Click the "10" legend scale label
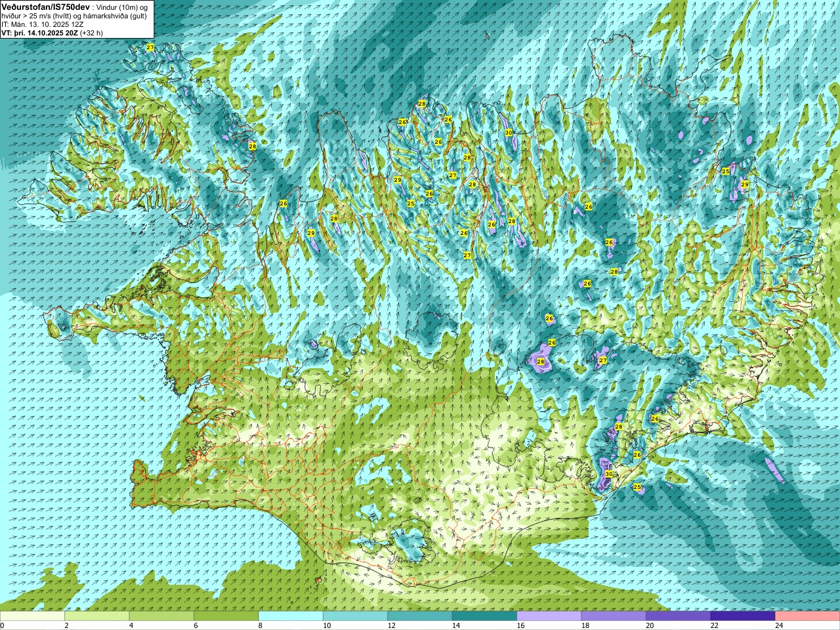 [327, 625]
